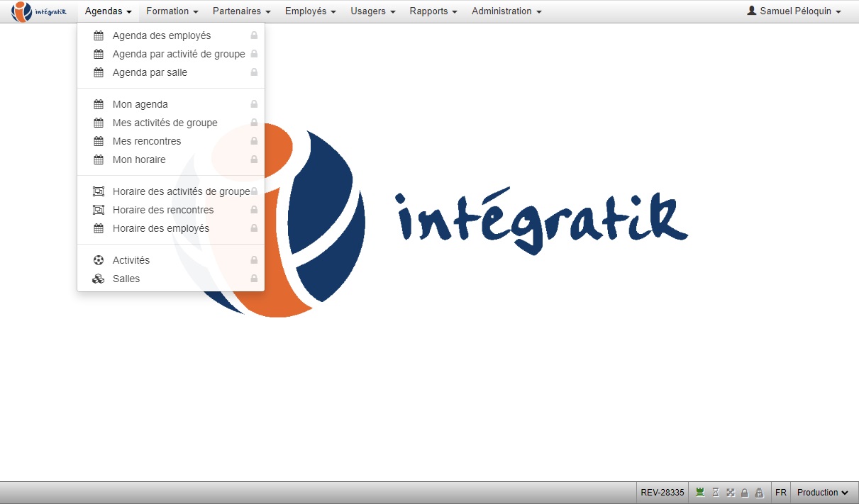Choose Mes rencontres from Agendas menu
This screenshot has width=859, height=504.
click(147, 141)
